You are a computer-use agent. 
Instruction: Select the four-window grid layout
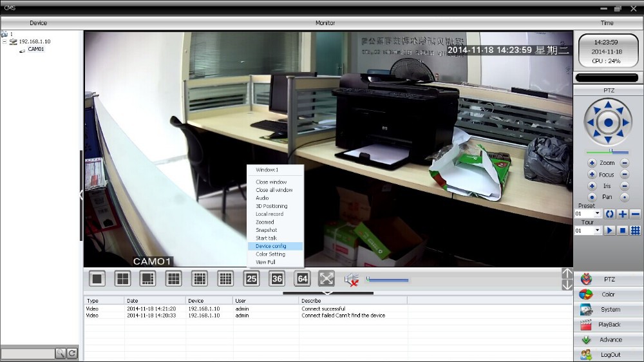coord(122,278)
